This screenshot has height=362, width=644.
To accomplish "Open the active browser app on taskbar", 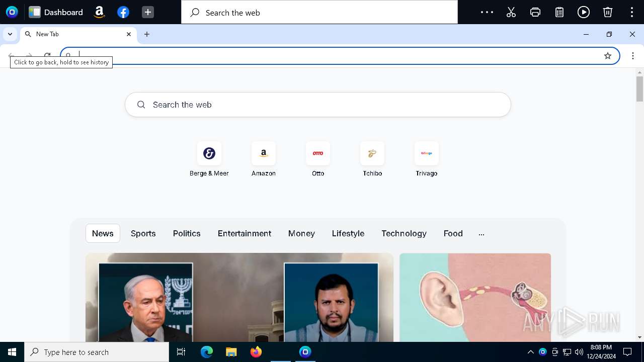I will tap(305, 352).
